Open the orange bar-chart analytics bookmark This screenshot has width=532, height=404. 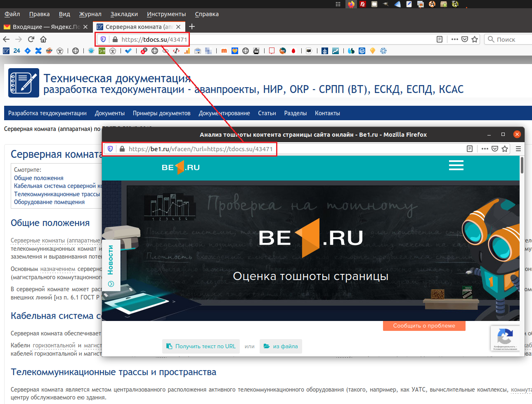187,51
